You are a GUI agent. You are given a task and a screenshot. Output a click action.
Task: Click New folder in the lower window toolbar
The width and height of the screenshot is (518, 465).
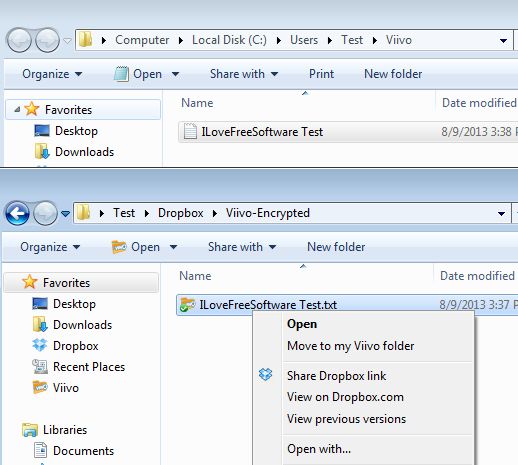336,247
